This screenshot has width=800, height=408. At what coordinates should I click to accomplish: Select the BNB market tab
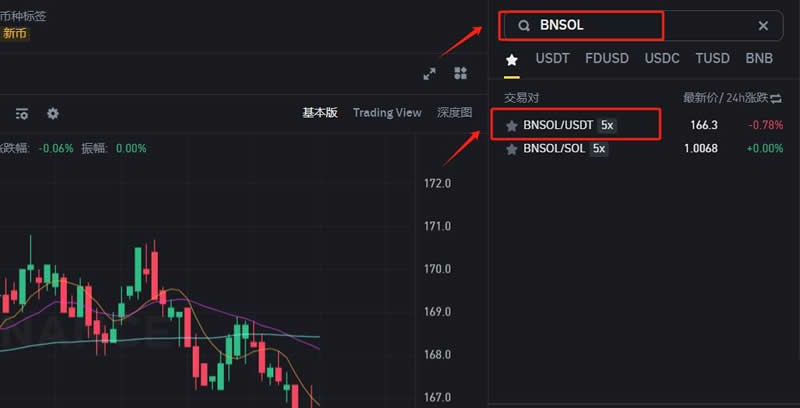coord(759,59)
